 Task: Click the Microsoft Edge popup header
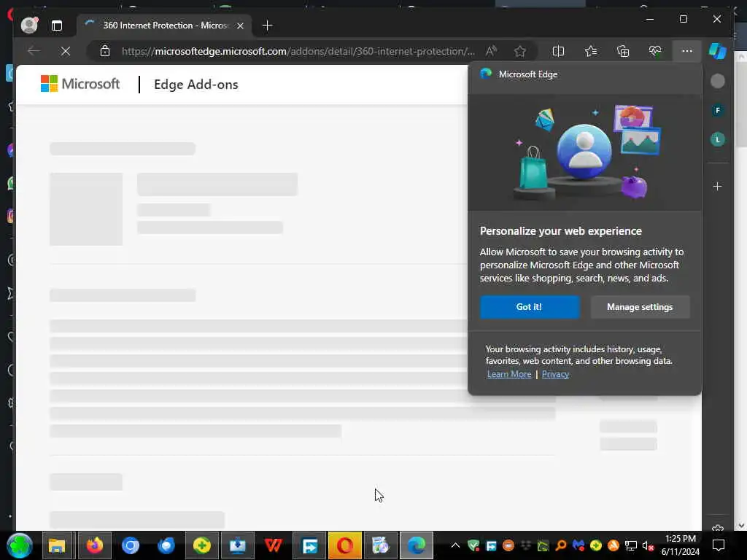585,74
